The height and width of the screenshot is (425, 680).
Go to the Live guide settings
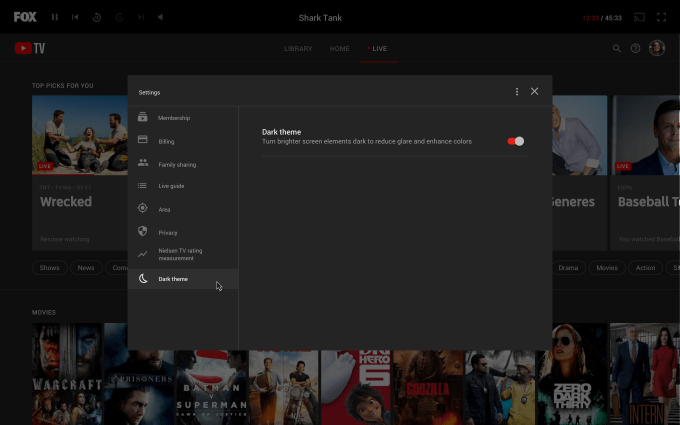click(x=171, y=186)
